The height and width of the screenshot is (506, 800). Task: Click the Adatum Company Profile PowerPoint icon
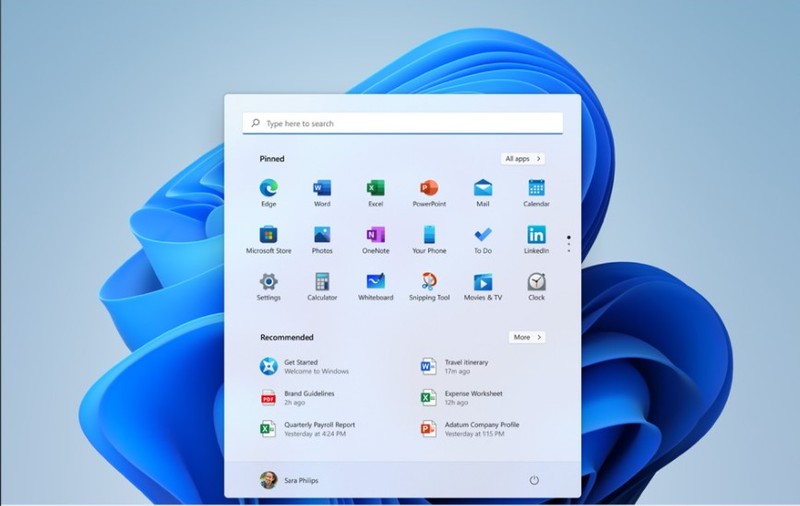point(428,428)
